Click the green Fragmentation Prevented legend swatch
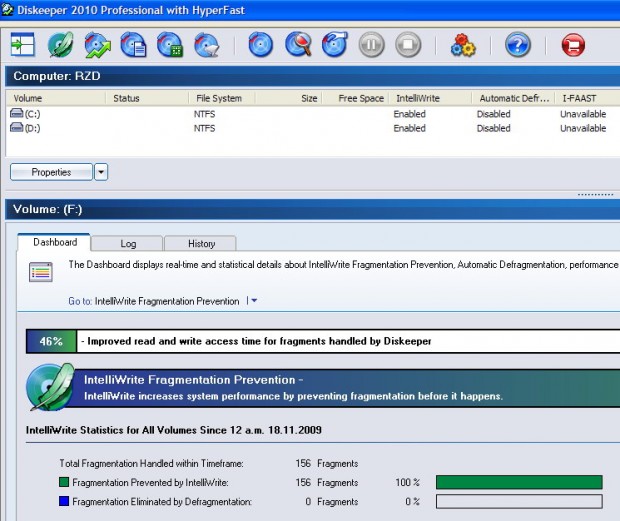This screenshot has height=521, width=620. pos(64,482)
